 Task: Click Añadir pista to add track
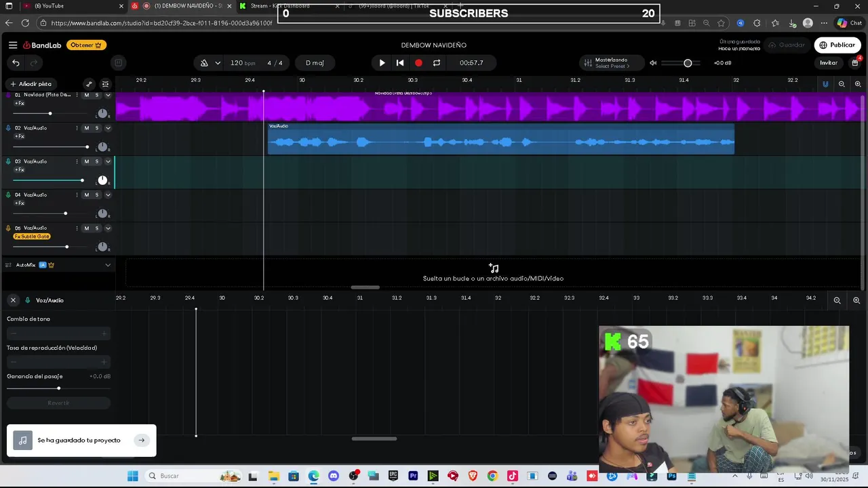pyautogui.click(x=31, y=84)
